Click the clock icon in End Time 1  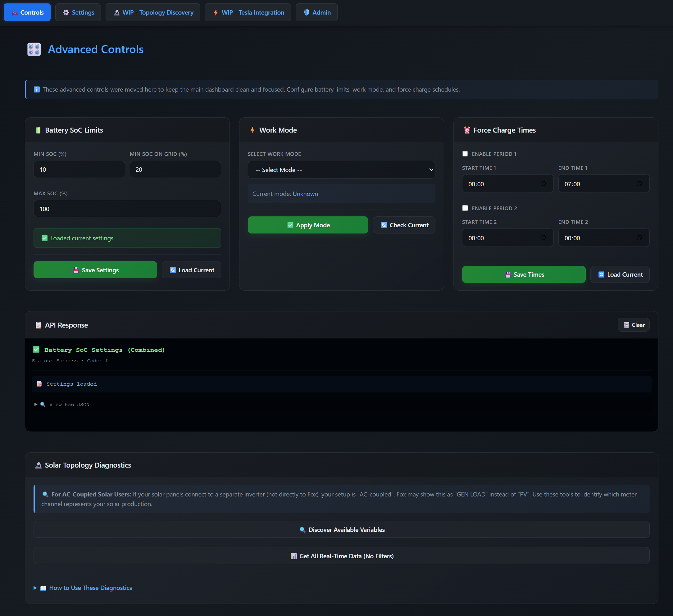tap(639, 184)
